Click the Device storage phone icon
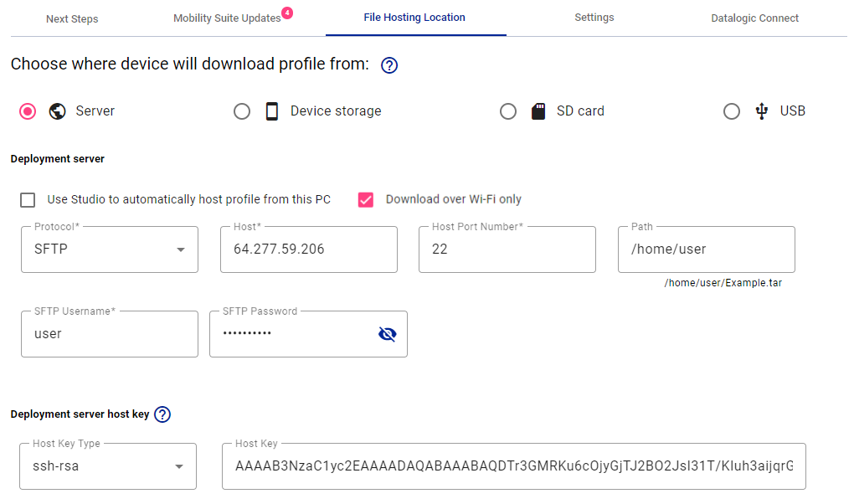The height and width of the screenshot is (504, 854). tap(272, 111)
